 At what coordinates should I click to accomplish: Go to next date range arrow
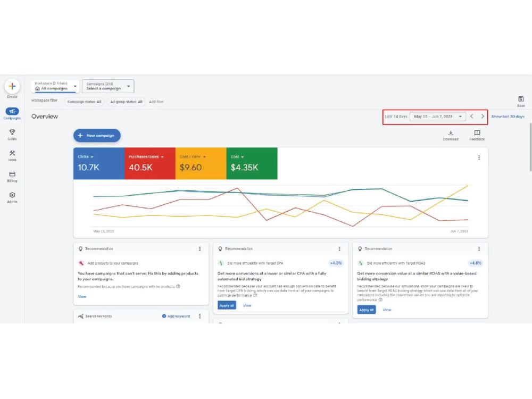click(483, 117)
